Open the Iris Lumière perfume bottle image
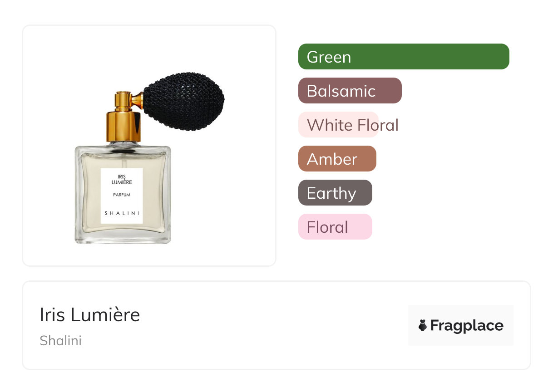The height and width of the screenshot is (392, 553). click(x=149, y=158)
